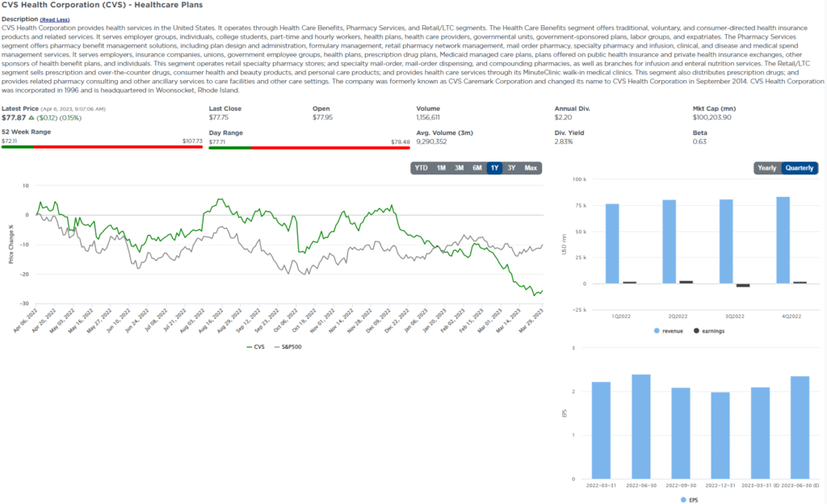Click the 52 Week Range bar

point(102,147)
